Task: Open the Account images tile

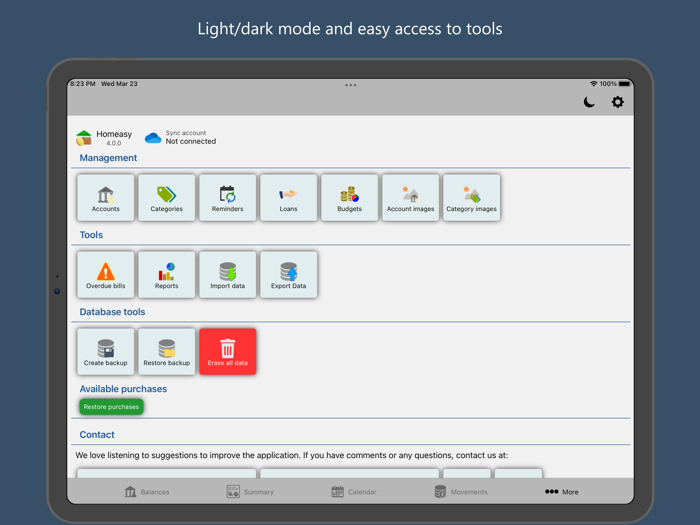Action: pyautogui.click(x=411, y=198)
